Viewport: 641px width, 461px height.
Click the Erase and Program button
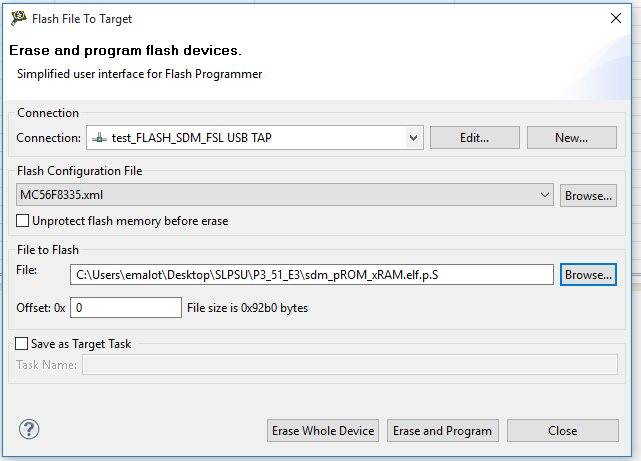click(x=442, y=431)
